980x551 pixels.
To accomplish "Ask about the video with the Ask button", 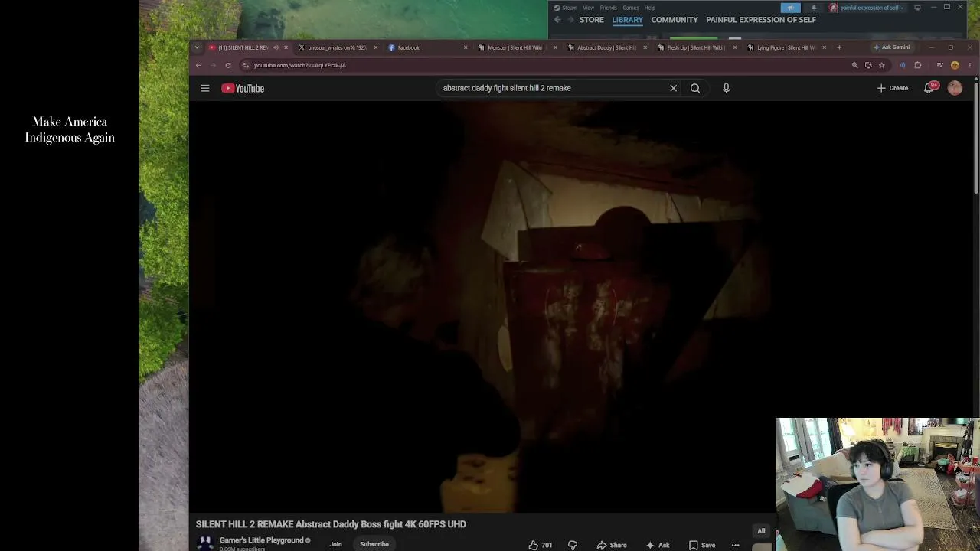I will [x=658, y=545].
